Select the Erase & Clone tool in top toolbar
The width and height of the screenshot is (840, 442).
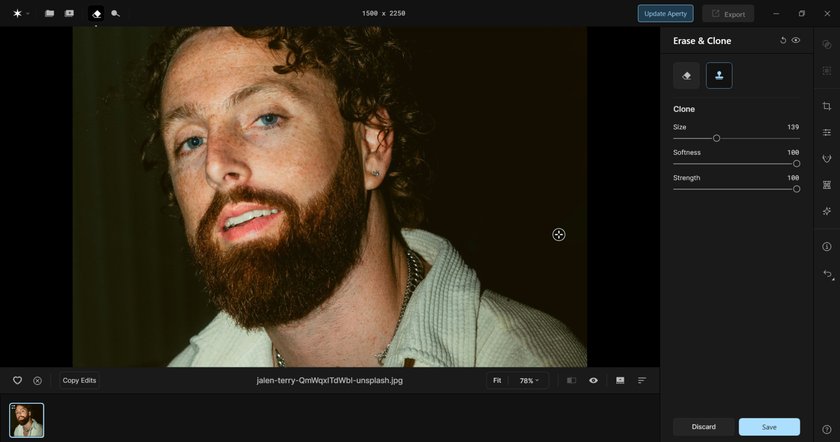(96, 13)
